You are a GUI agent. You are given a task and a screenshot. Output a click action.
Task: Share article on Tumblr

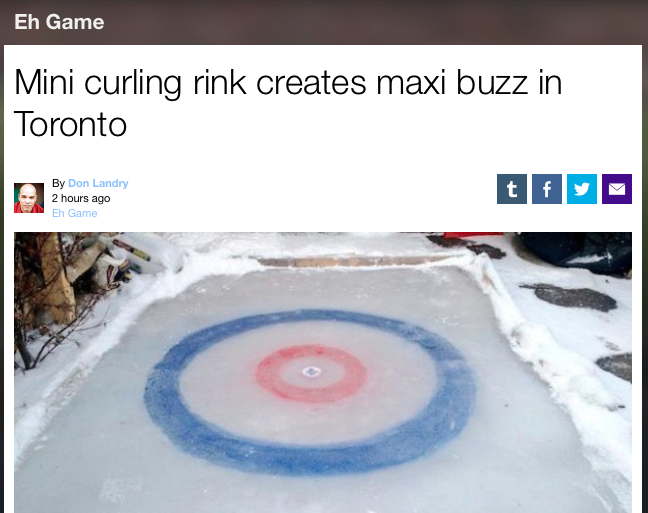pyautogui.click(x=512, y=189)
